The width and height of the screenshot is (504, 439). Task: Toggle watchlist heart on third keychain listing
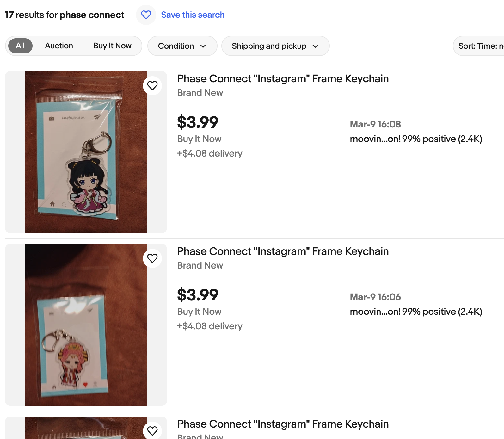pyautogui.click(x=152, y=430)
